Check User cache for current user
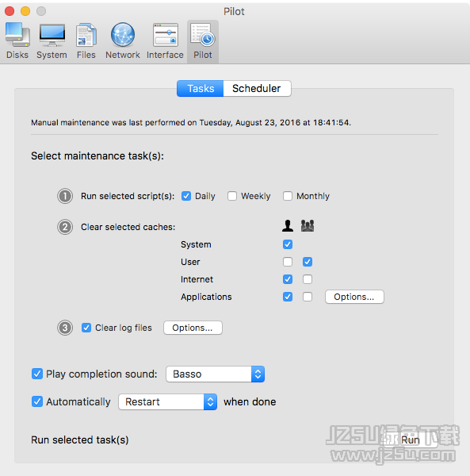 pos(288,262)
